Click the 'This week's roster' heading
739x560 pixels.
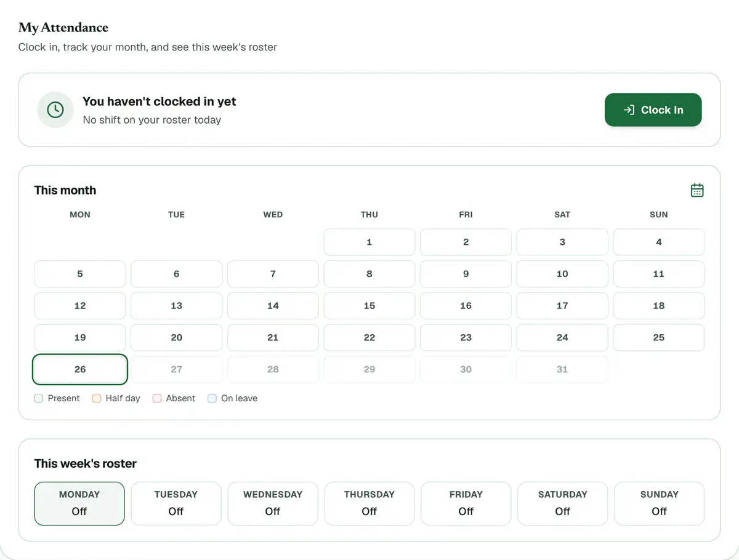tap(86, 463)
